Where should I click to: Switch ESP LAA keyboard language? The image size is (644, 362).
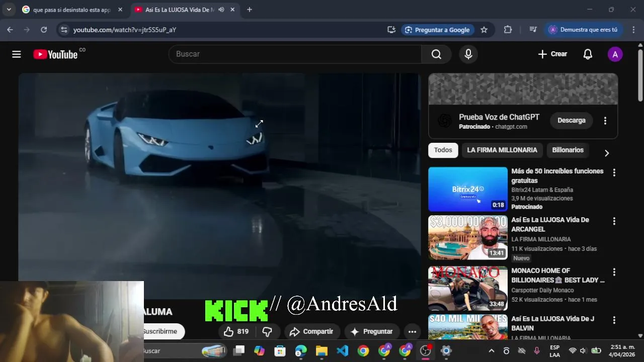click(x=554, y=351)
